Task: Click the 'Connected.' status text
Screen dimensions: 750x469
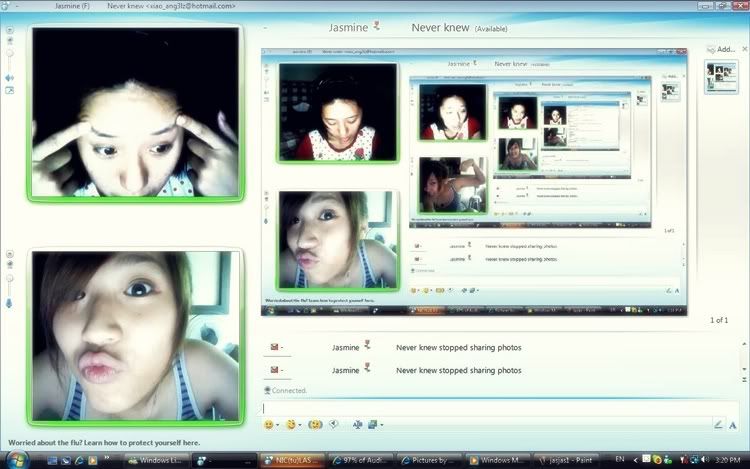Action: pyautogui.click(x=289, y=391)
